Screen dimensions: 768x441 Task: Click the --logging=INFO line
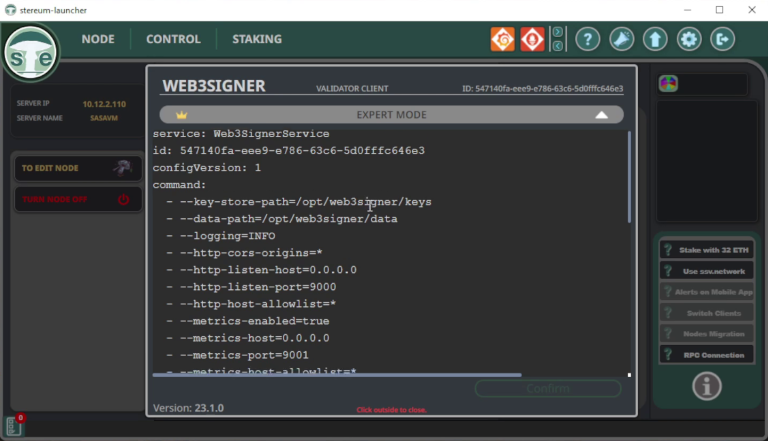(220, 236)
